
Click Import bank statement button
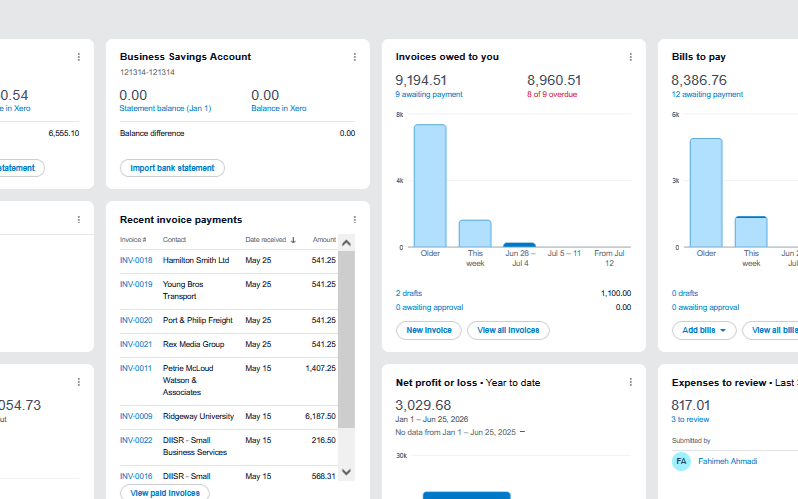tap(172, 168)
